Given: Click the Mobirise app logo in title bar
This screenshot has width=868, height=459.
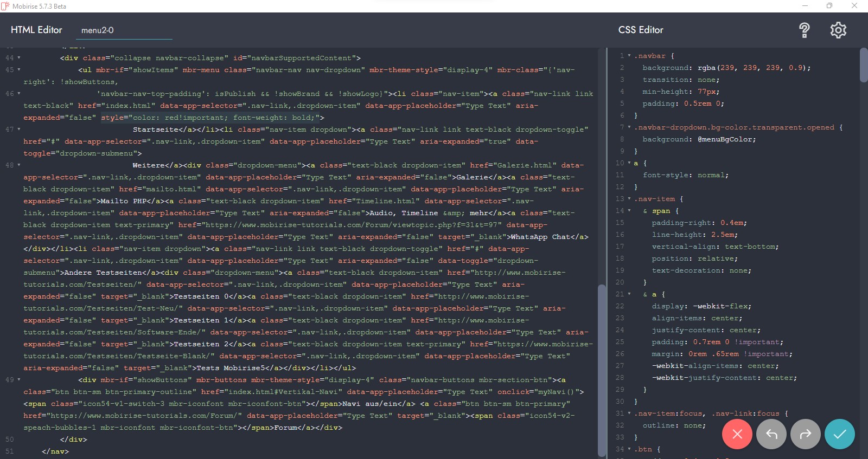Looking at the screenshot, I should [5, 6].
